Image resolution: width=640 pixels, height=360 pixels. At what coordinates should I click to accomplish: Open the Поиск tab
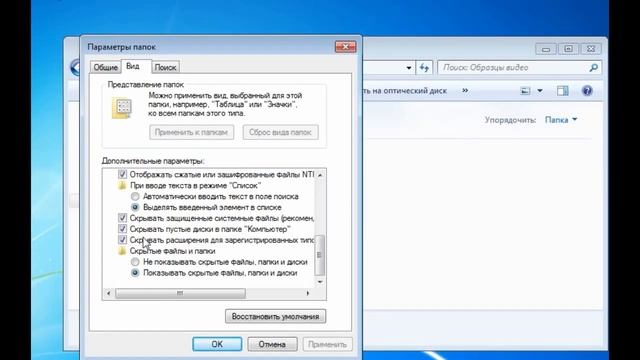tap(165, 67)
